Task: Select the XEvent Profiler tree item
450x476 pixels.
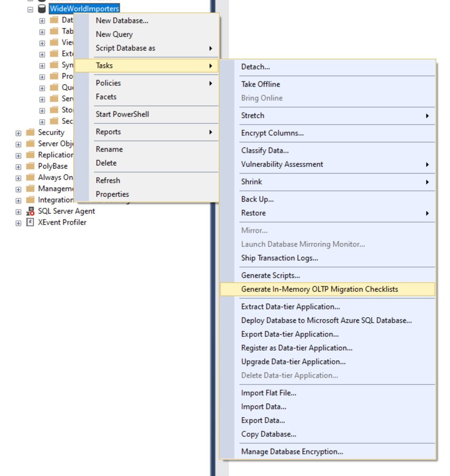Action: pyautogui.click(x=62, y=222)
